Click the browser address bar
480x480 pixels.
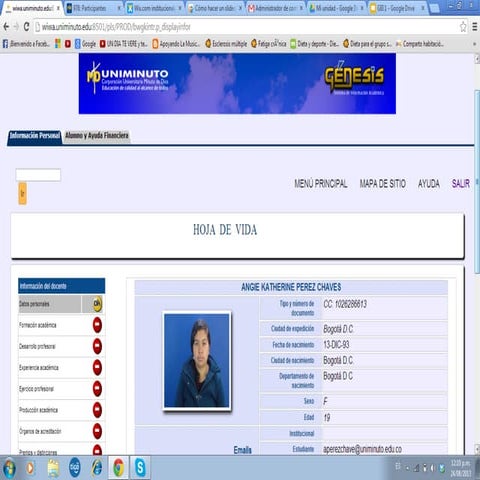(247, 27)
